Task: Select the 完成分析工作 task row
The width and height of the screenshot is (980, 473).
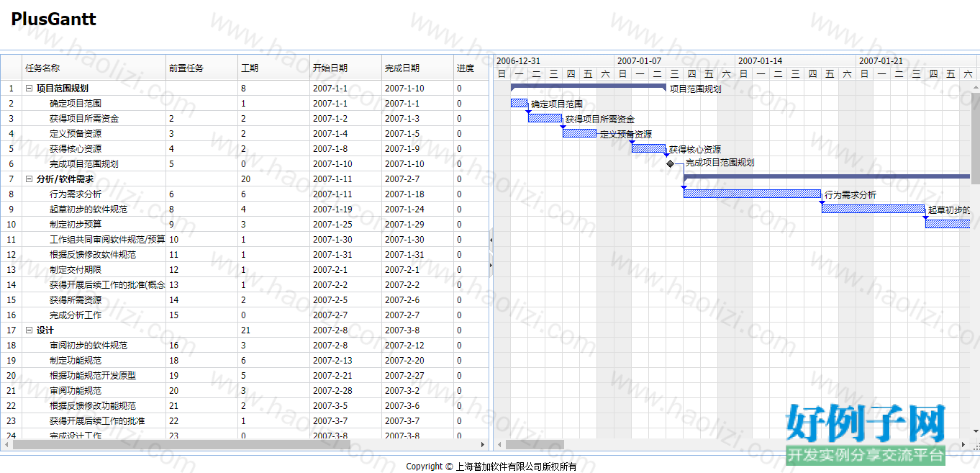Action: tap(245, 315)
